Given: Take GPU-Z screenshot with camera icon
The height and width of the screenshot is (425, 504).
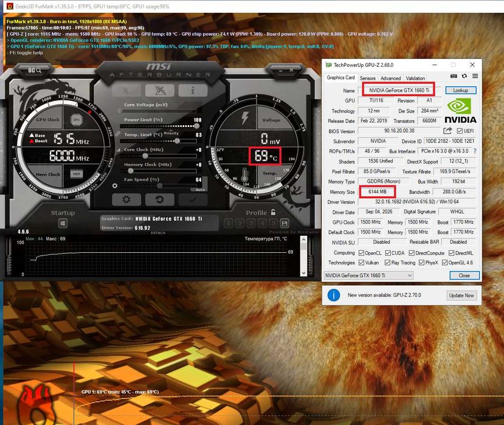Looking at the screenshot, I should (454, 76).
